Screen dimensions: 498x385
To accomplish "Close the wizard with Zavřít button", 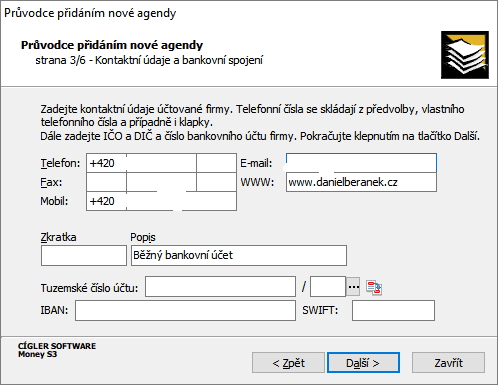I will [448, 362].
